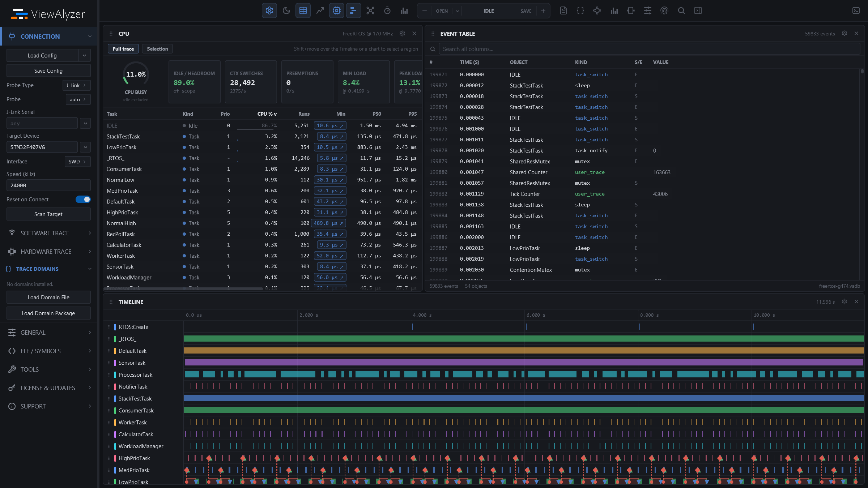
Task: Change Interface SWD selector
Action: point(77,162)
